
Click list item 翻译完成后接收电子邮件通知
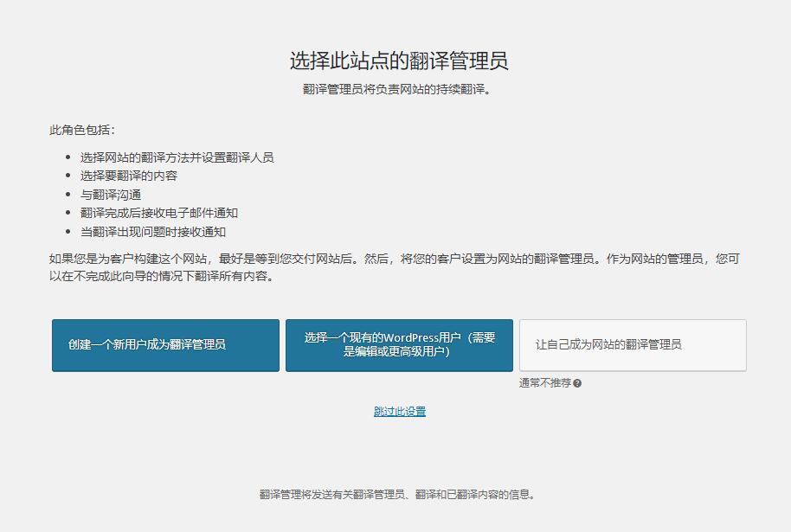coord(159,213)
